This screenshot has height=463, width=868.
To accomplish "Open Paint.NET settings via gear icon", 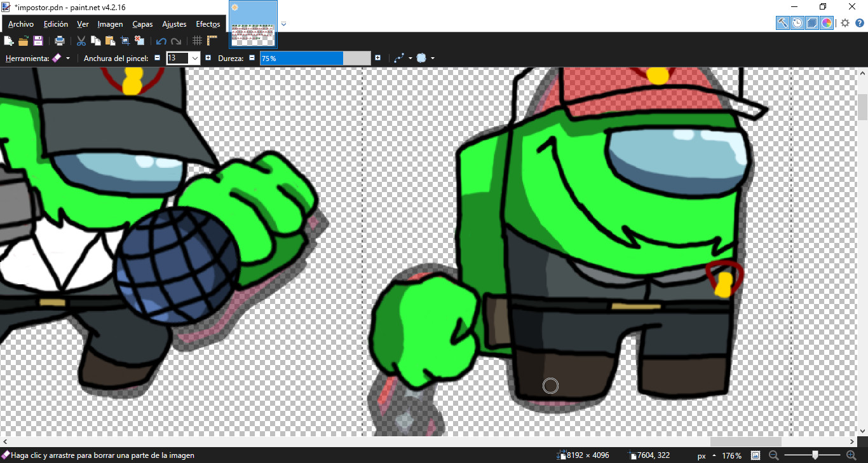I will coord(844,22).
